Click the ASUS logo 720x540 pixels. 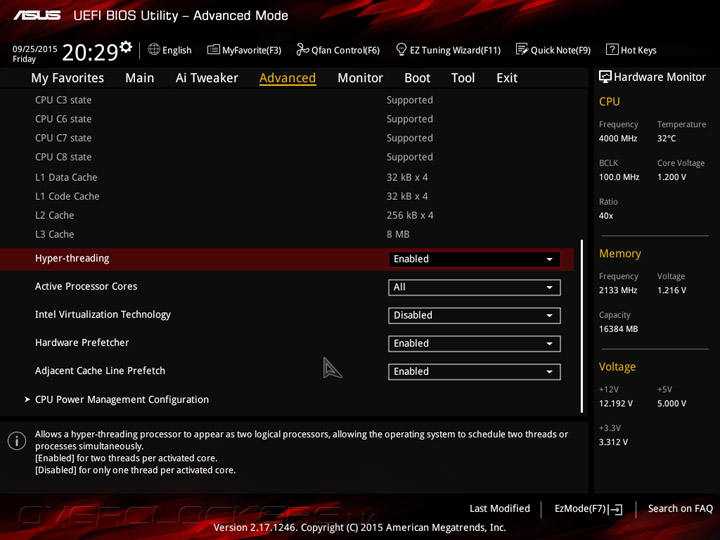[x=37, y=16]
